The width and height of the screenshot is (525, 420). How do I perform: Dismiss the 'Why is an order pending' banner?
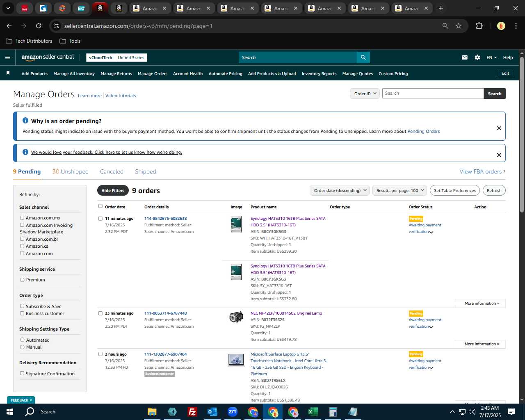coord(499,128)
